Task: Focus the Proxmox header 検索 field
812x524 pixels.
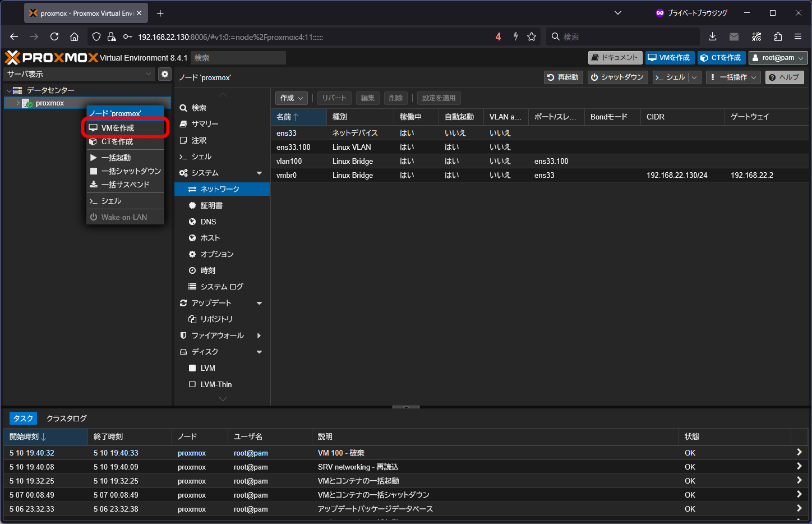Action: coord(238,58)
